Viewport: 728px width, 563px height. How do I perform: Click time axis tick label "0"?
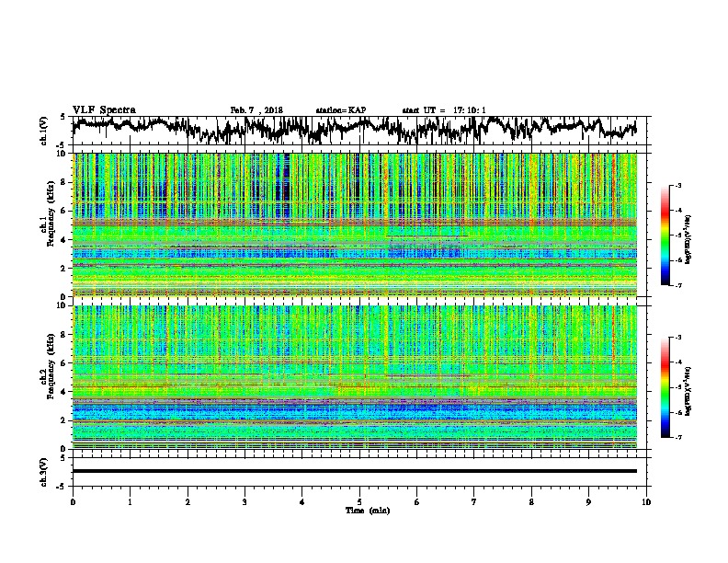coord(73,502)
